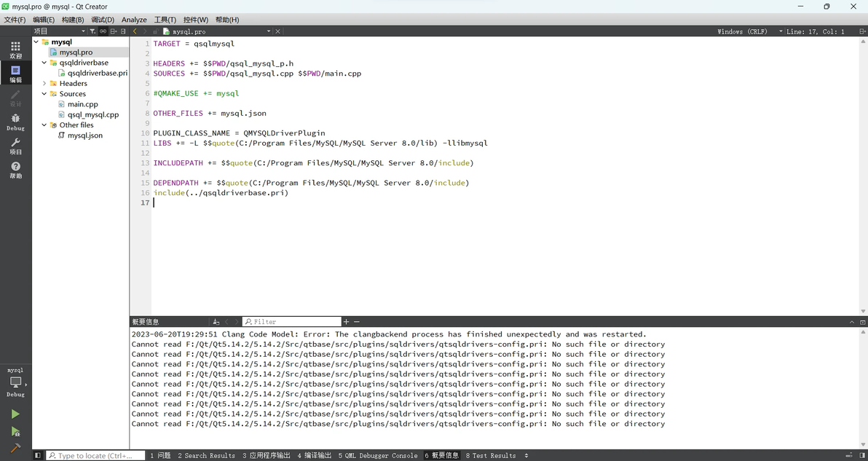
Task: Expand the Headers folder
Action: click(x=44, y=84)
